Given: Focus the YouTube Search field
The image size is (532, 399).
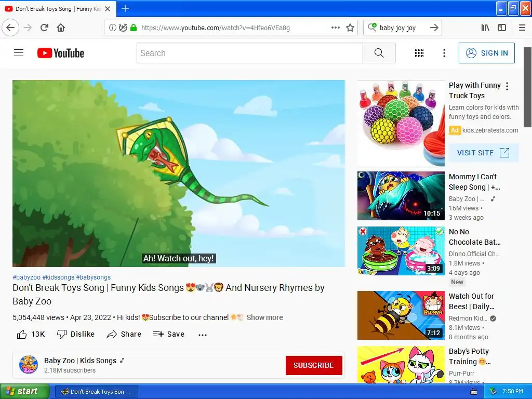Looking at the screenshot, I should click(x=250, y=53).
